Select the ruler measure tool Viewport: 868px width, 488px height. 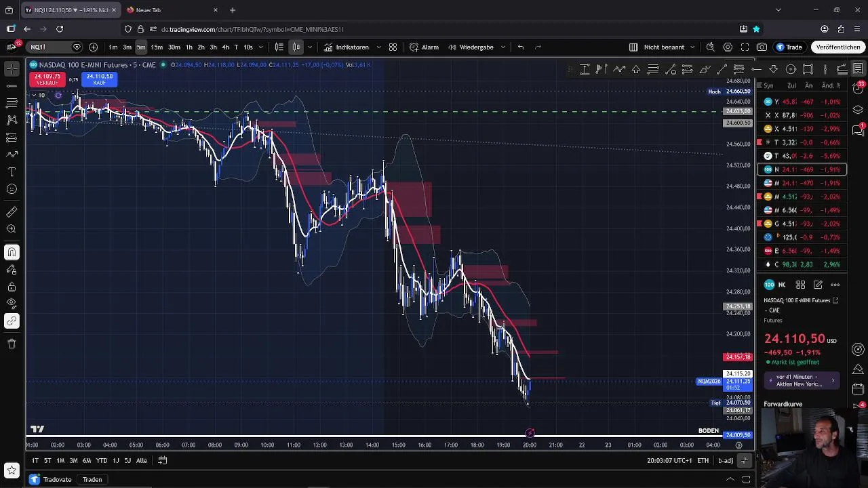click(x=12, y=212)
